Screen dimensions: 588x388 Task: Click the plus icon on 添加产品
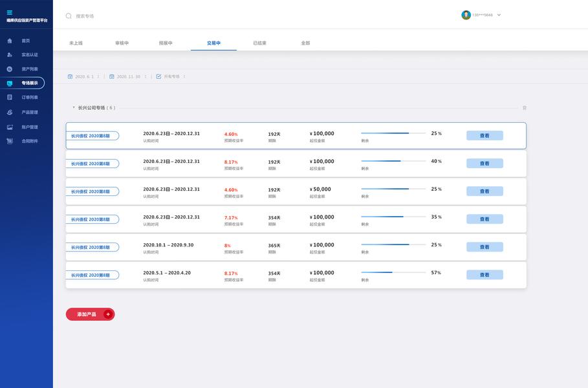108,314
